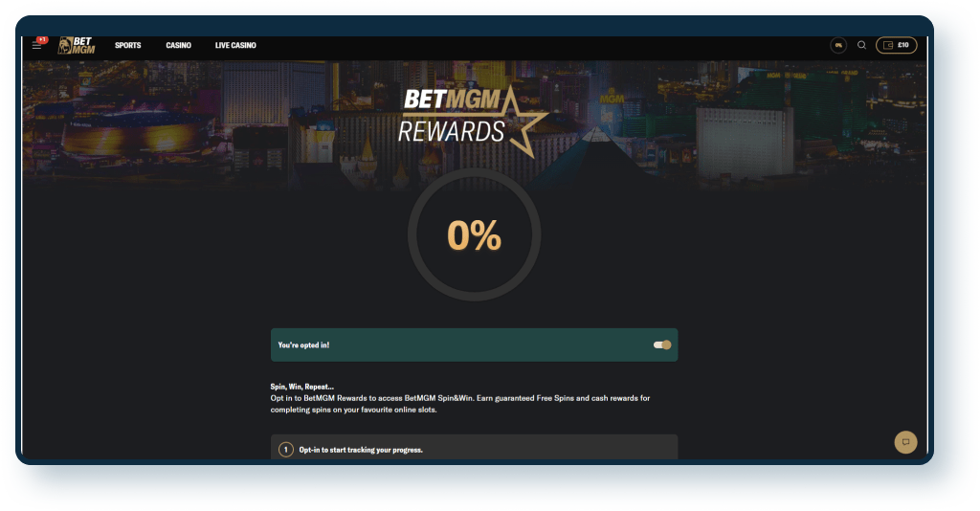980x511 pixels.
Task: Open the Casino section
Action: click(178, 45)
